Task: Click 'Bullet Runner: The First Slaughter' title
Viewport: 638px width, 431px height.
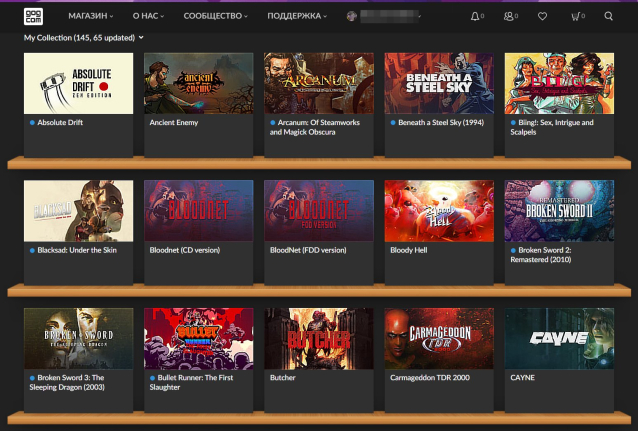Action: 191,382
